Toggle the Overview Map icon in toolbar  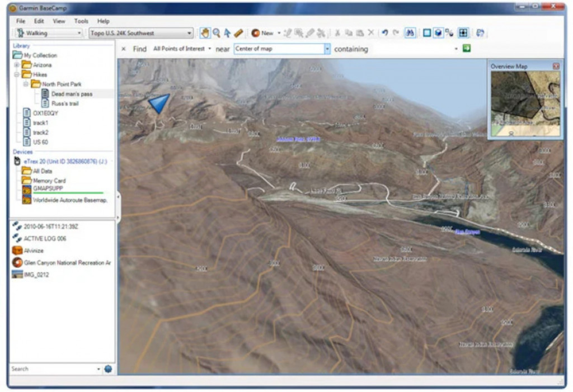pos(463,33)
